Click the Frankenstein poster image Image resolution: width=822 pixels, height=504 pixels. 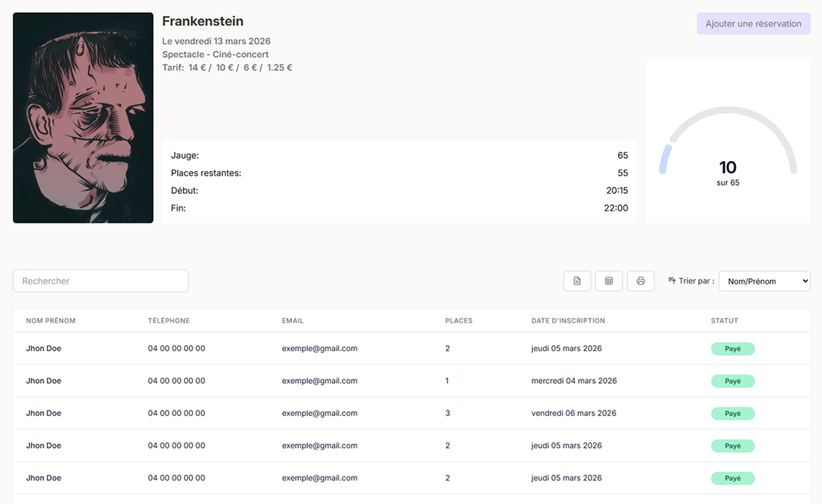click(x=84, y=118)
